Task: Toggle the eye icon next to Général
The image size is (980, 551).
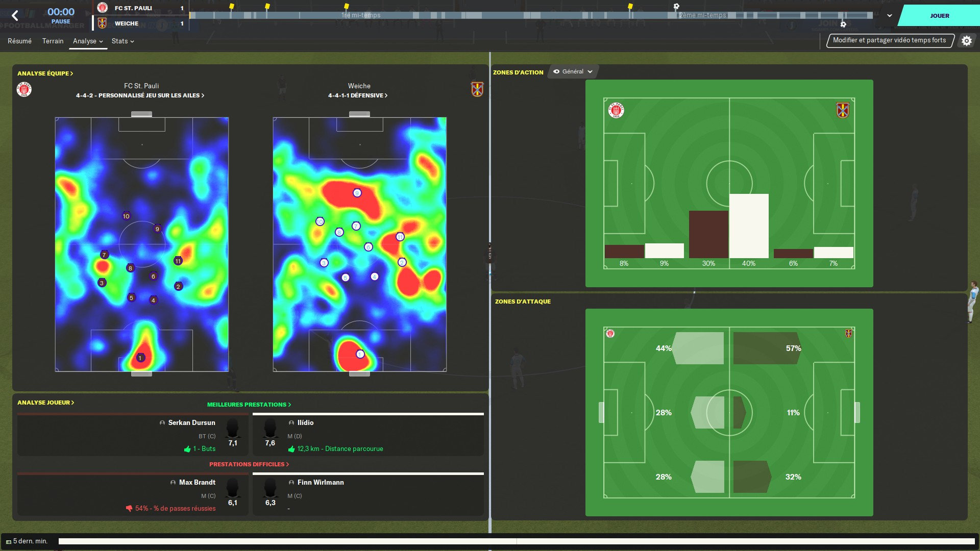Action: (556, 72)
